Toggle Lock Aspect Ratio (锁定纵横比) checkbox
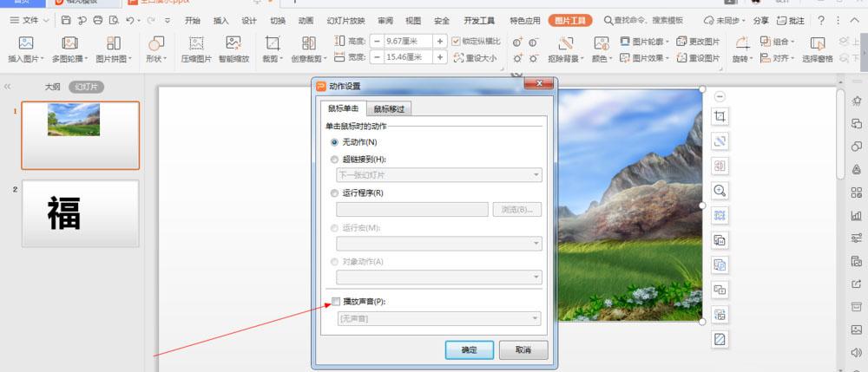Screen dimensions: 868x372 click(457, 42)
